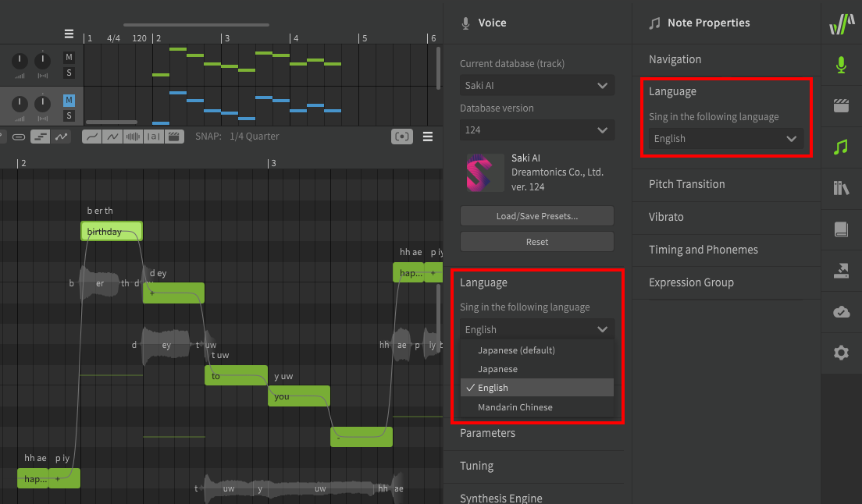Click the link loop icon in piano roll toolbar
The width and height of the screenshot is (862, 504).
19,137
